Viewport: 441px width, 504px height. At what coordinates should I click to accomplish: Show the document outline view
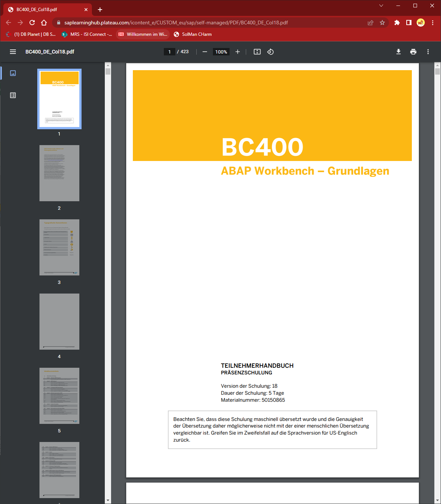[x=13, y=95]
